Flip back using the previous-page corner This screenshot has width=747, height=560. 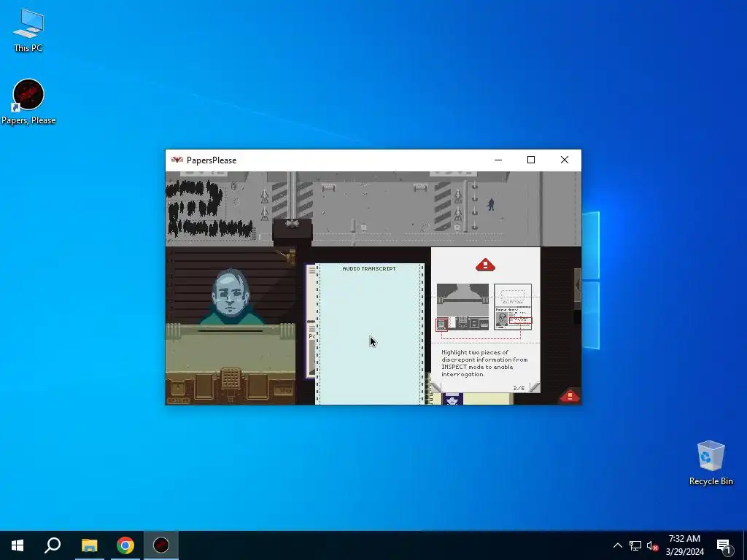pos(436,386)
